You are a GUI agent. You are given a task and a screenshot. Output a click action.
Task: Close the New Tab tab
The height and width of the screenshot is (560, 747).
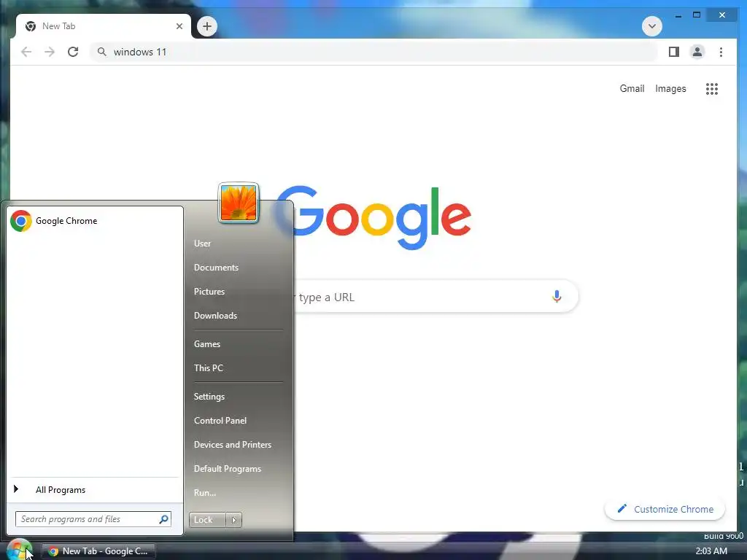coord(179,26)
